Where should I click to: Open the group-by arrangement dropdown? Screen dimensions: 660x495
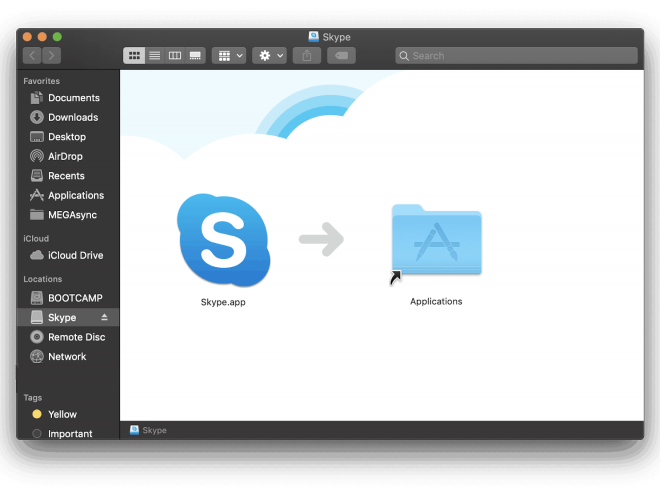[x=229, y=56]
